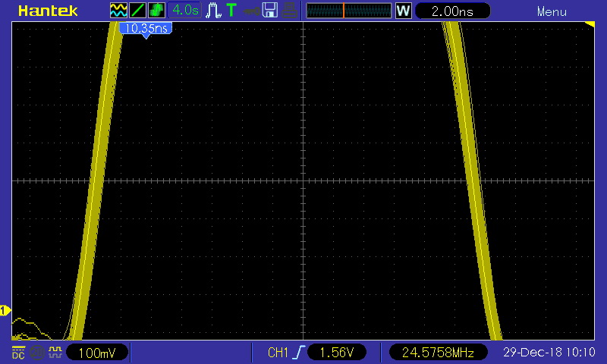The height and width of the screenshot is (364, 607).
Task: Click the DC coupling icon
Action: point(18,353)
